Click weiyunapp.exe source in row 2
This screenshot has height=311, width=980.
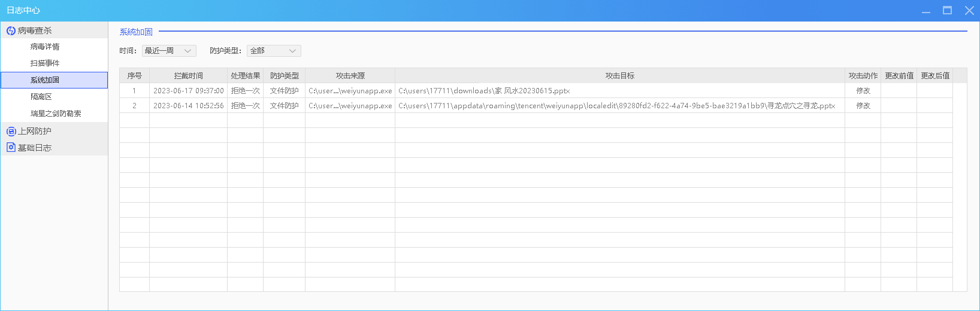pos(350,106)
